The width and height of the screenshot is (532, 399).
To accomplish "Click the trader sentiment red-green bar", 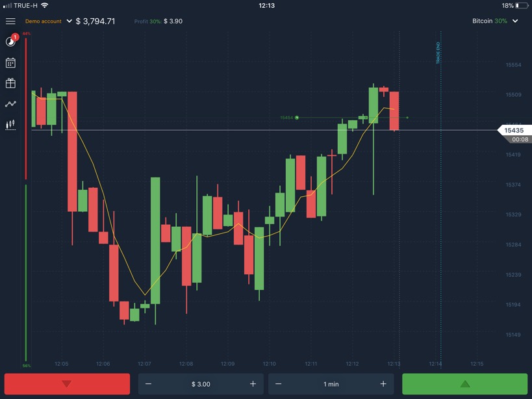I will 26,195.
